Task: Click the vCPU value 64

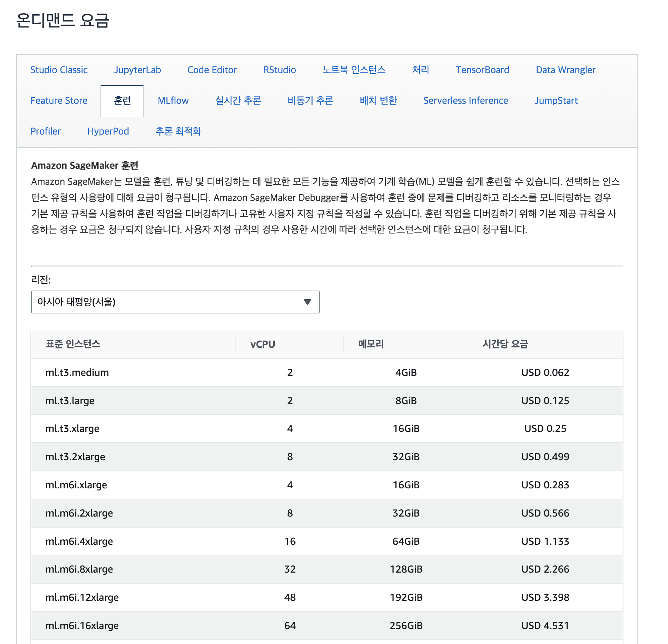Action: (x=290, y=625)
